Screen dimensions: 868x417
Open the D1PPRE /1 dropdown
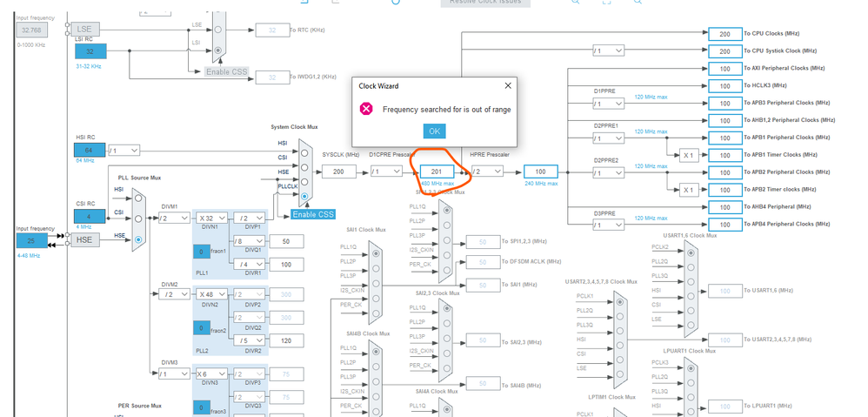point(608,104)
